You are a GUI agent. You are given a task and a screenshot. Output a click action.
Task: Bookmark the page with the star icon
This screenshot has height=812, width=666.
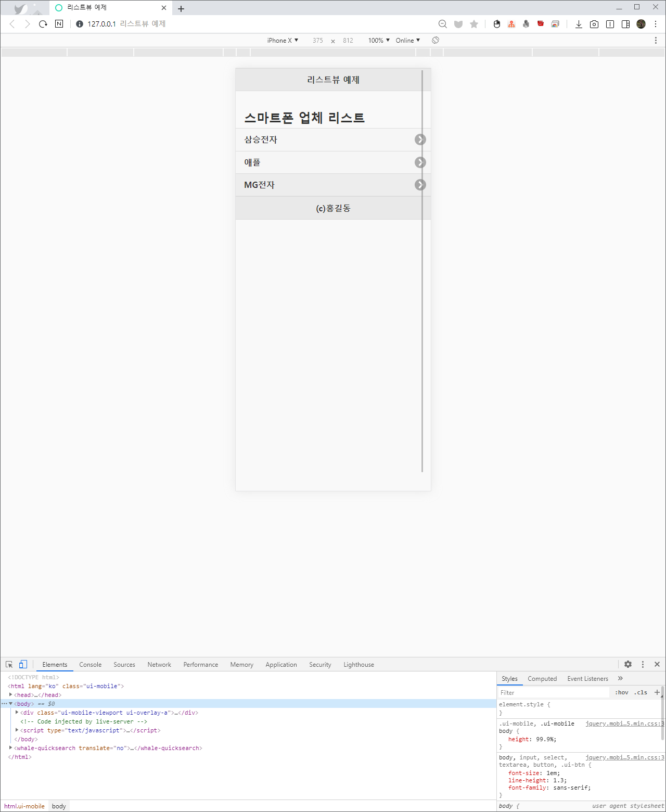pyautogui.click(x=474, y=24)
